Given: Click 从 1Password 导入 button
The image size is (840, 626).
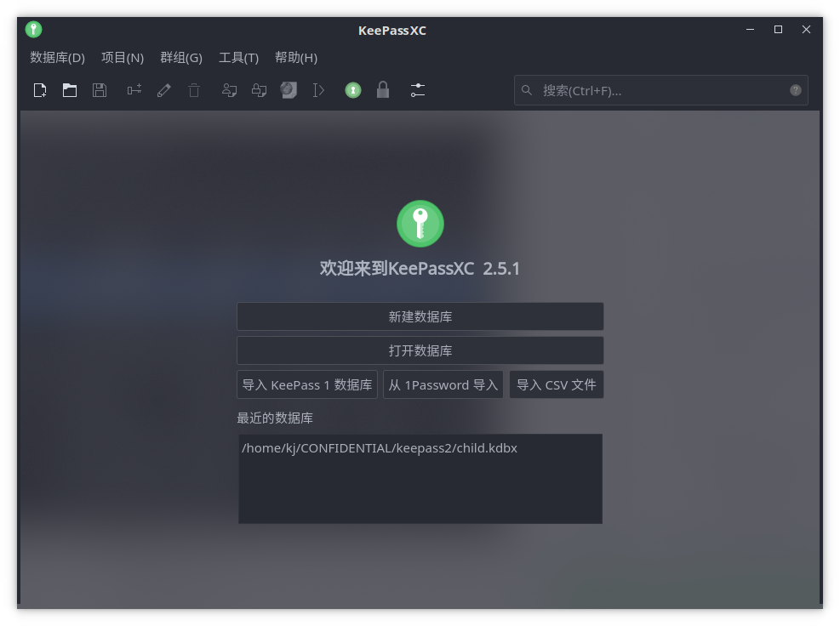Looking at the screenshot, I should click(443, 385).
